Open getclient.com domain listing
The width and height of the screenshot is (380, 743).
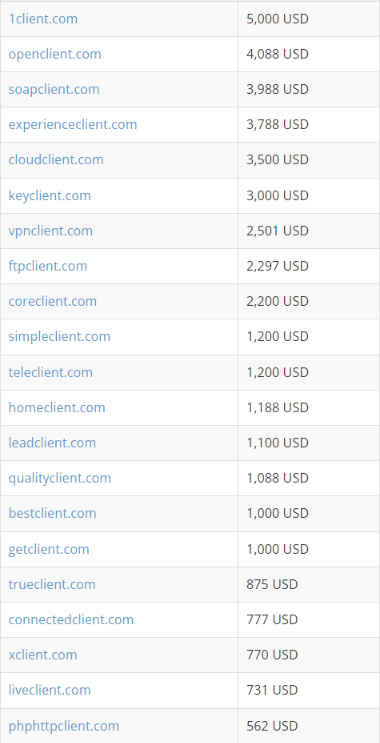pyautogui.click(x=49, y=549)
